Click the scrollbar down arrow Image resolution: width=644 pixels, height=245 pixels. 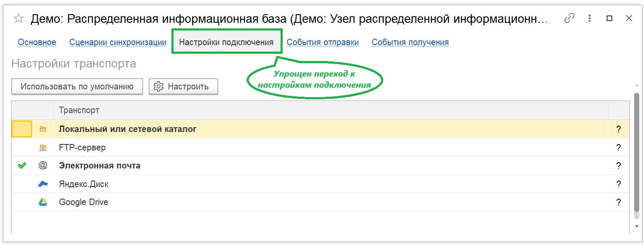tap(637, 226)
